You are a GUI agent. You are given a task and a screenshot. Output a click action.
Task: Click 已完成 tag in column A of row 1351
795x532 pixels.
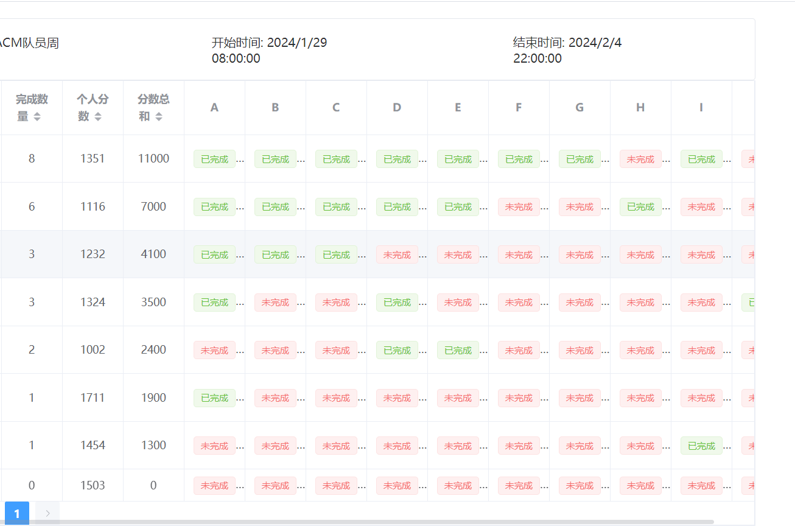tap(214, 159)
